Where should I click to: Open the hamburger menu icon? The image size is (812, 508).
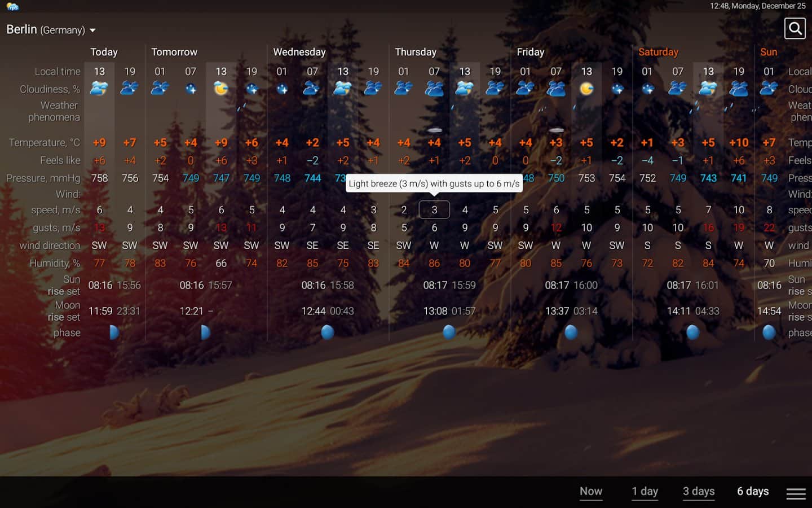(x=796, y=493)
